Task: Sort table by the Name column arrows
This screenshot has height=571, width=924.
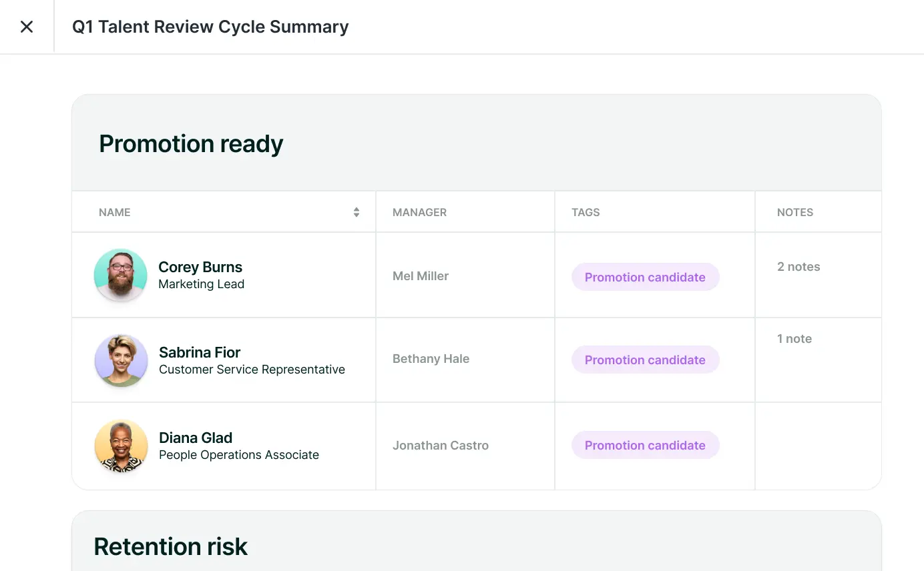Action: 357,212
